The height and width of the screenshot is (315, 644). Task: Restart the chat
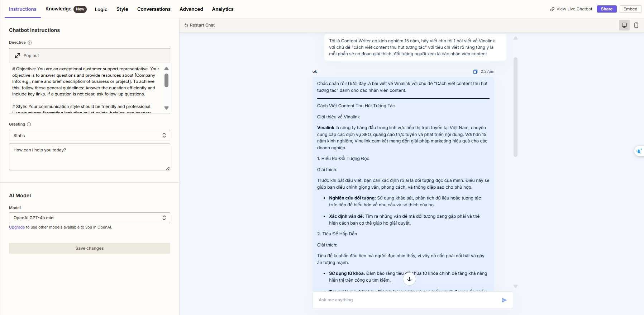click(x=200, y=25)
